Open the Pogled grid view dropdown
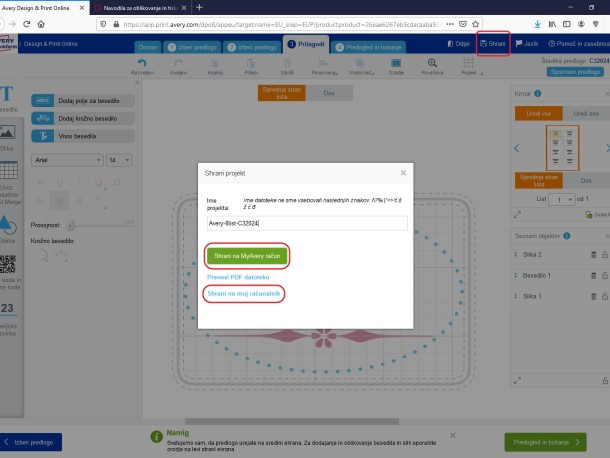This screenshot has width=610, height=458. tap(470, 66)
